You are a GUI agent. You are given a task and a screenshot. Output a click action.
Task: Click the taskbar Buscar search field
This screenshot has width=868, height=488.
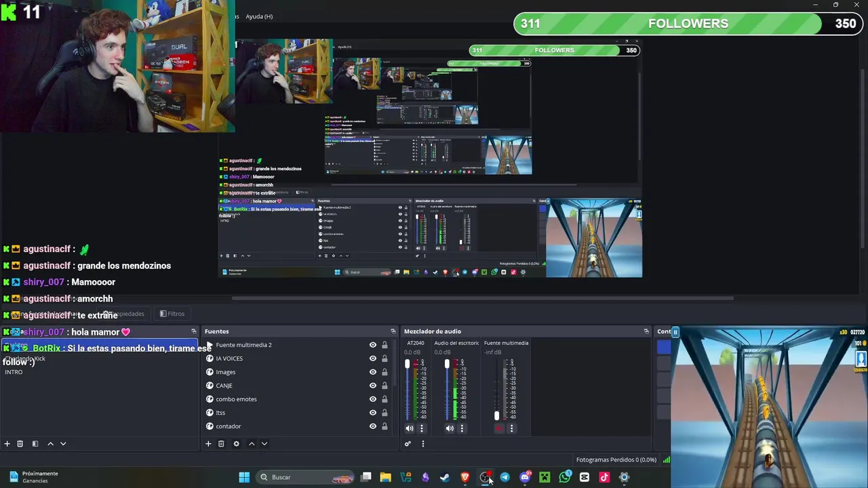click(x=307, y=477)
